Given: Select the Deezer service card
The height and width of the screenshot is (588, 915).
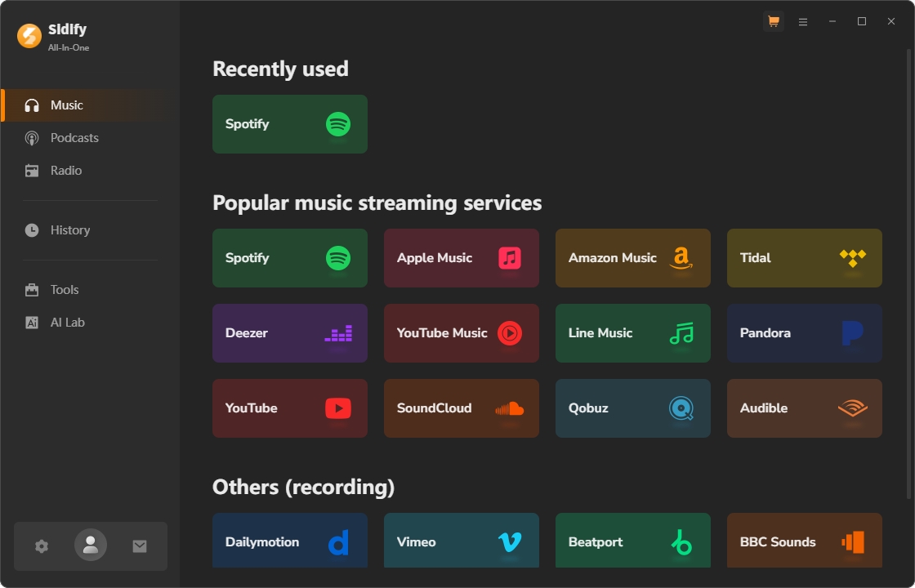Looking at the screenshot, I should (290, 333).
